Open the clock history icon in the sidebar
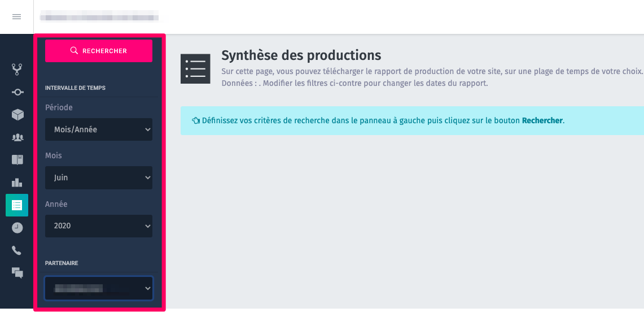 click(17, 228)
